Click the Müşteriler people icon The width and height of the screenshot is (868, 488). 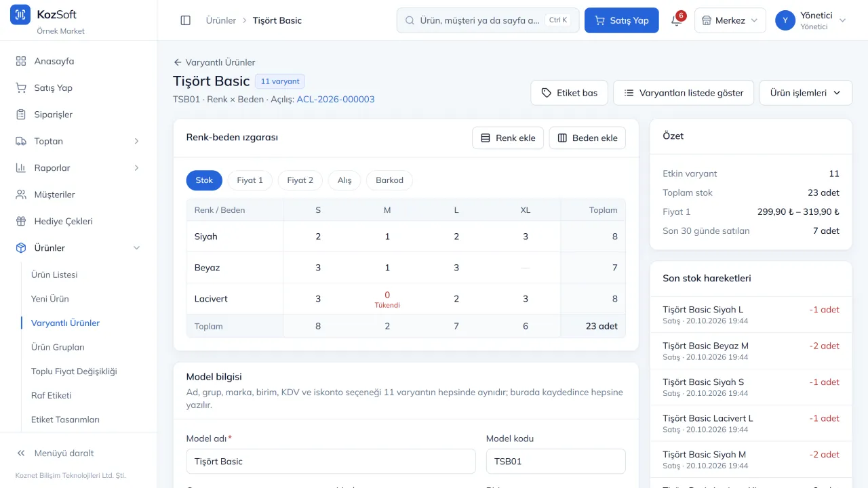pos(21,195)
